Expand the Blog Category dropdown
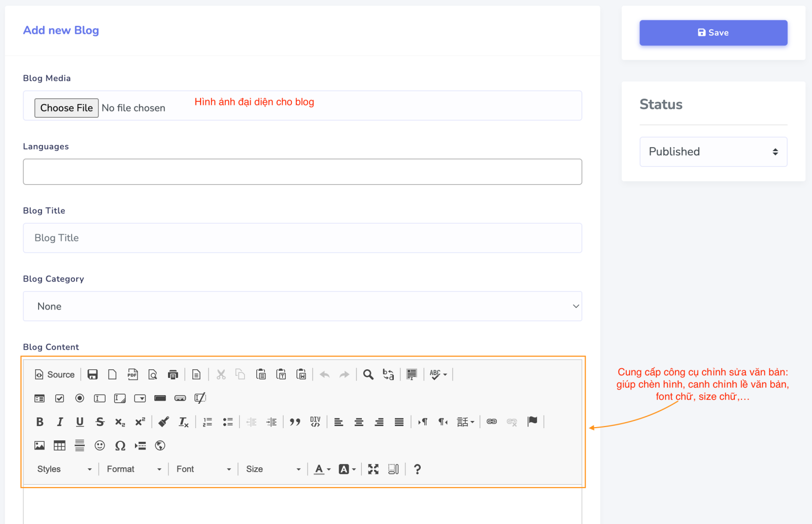The width and height of the screenshot is (812, 524). tap(302, 306)
